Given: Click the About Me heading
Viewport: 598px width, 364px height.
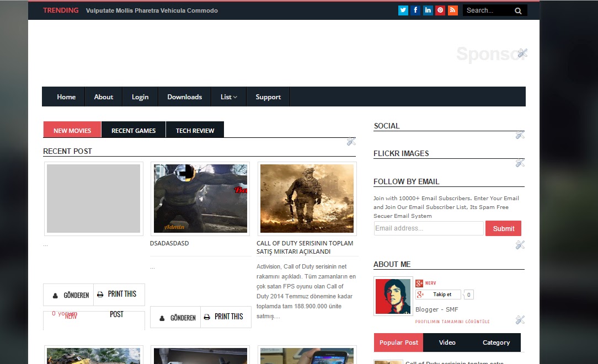Looking at the screenshot, I should 392,265.
